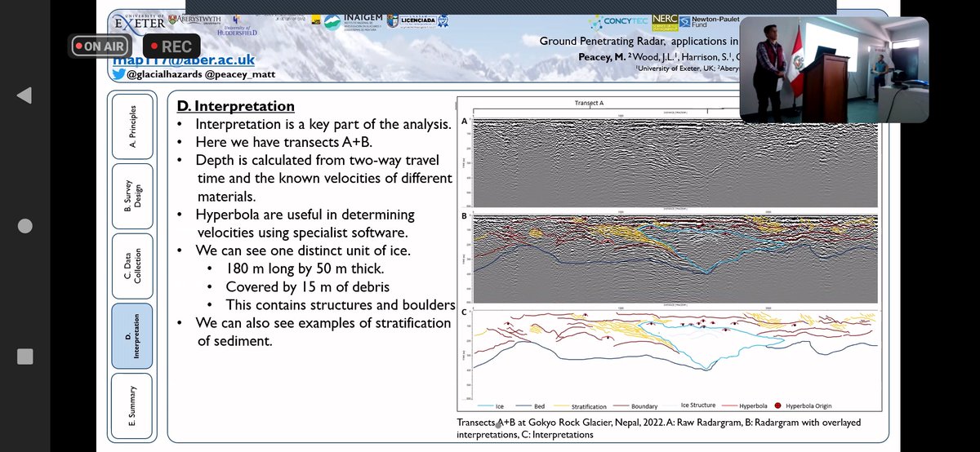Click the 'D. Interpretation' section heading
This screenshot has width=980, height=452.
pos(235,107)
